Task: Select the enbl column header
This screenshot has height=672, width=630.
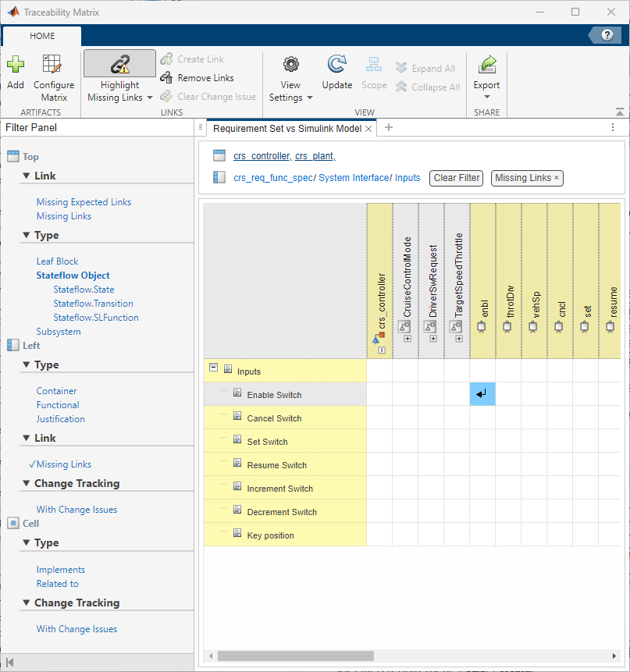Action: (482, 281)
